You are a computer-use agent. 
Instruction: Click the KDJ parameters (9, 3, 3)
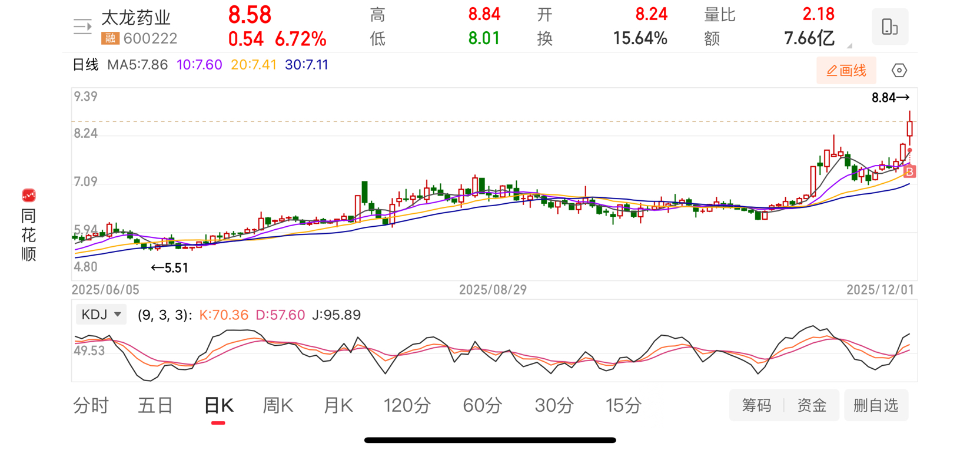pos(164,315)
